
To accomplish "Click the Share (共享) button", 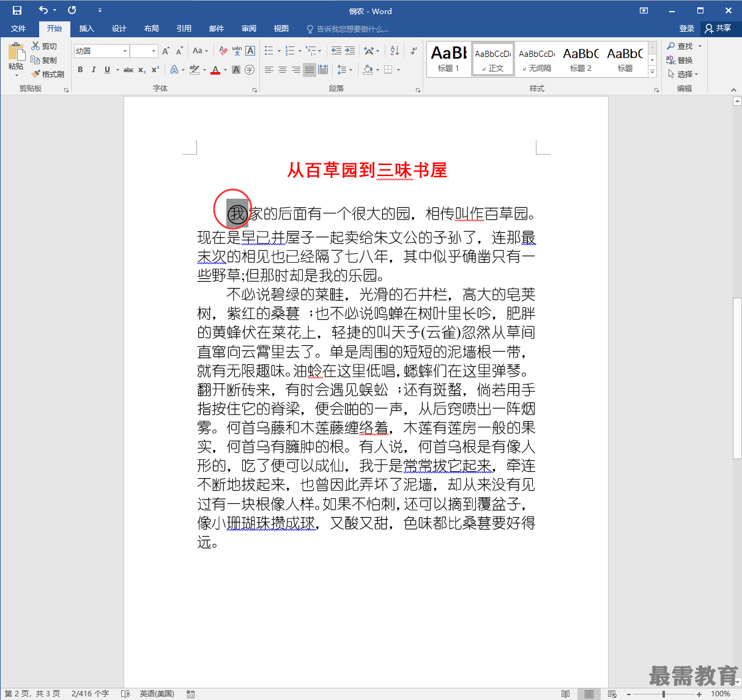I will pyautogui.click(x=719, y=29).
